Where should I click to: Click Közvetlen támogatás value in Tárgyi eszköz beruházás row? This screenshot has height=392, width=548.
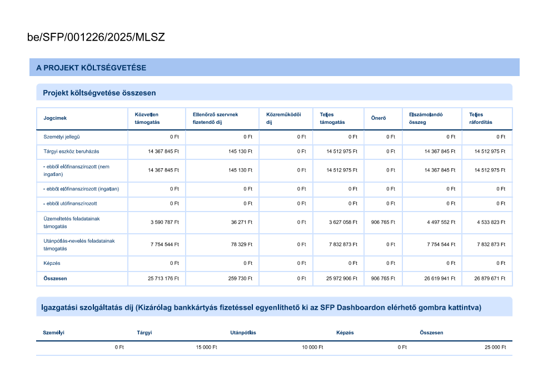click(x=163, y=152)
